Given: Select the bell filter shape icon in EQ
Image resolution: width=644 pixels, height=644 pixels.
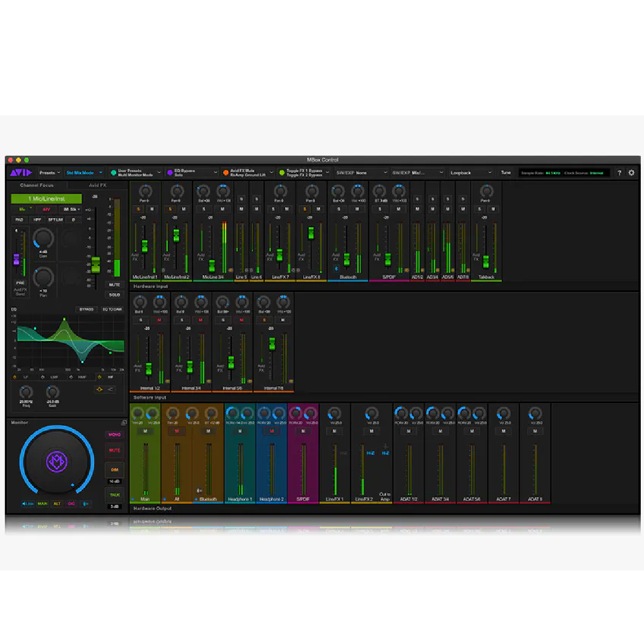Looking at the screenshot, I should [x=99, y=389].
